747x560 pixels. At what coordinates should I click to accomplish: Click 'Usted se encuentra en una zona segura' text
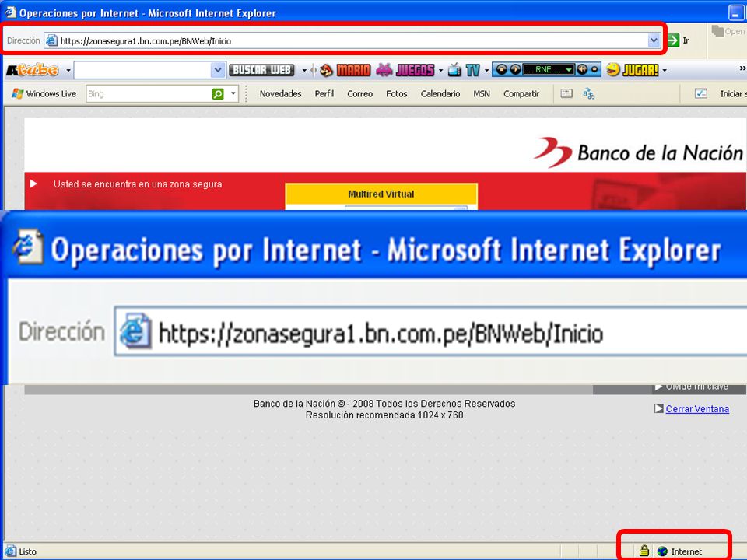coord(138,184)
